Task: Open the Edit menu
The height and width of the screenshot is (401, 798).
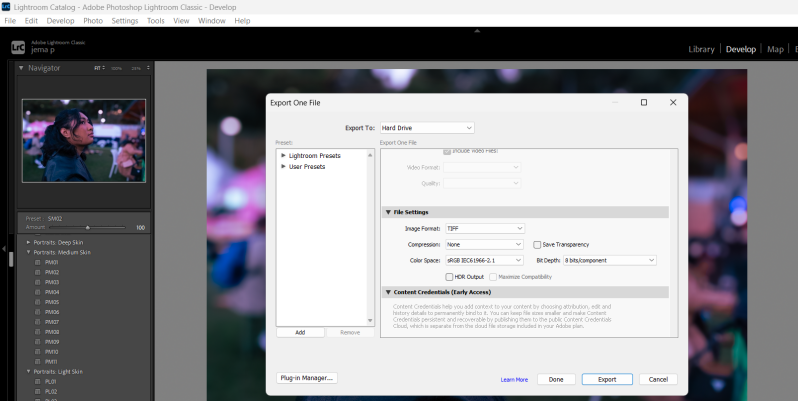Action: point(32,21)
